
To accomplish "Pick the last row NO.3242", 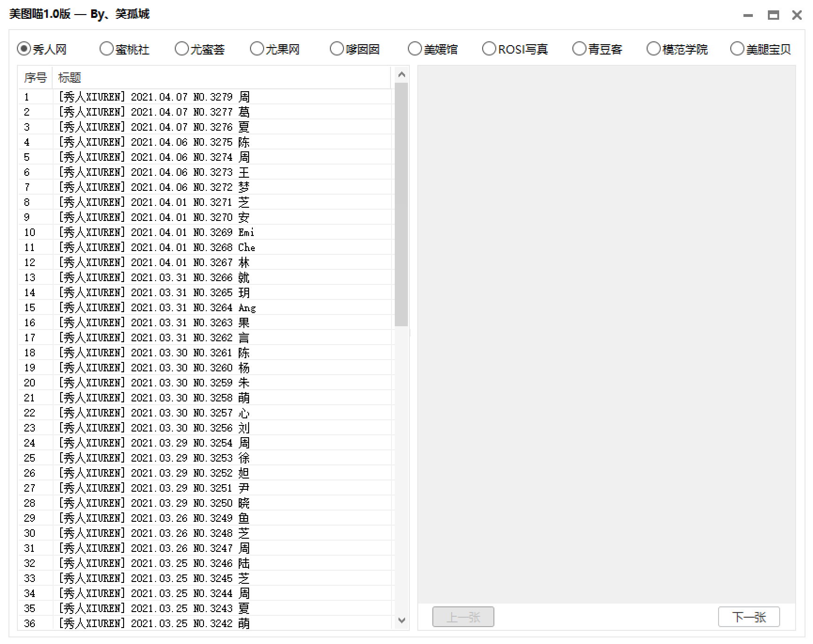I will 205,623.
